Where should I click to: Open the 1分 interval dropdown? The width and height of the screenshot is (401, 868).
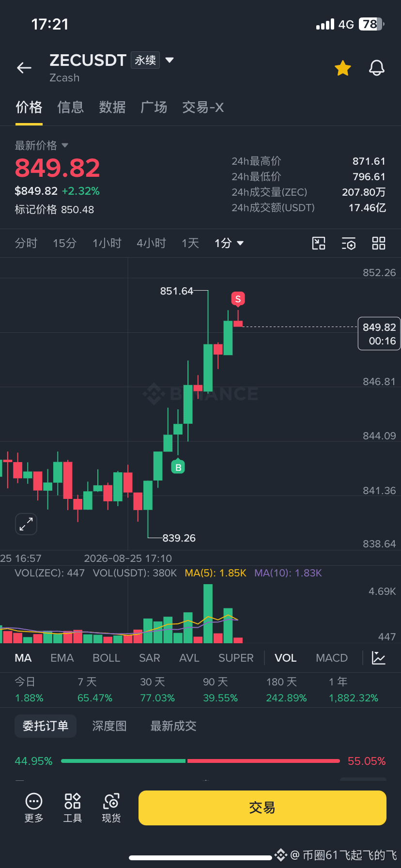pos(229,243)
